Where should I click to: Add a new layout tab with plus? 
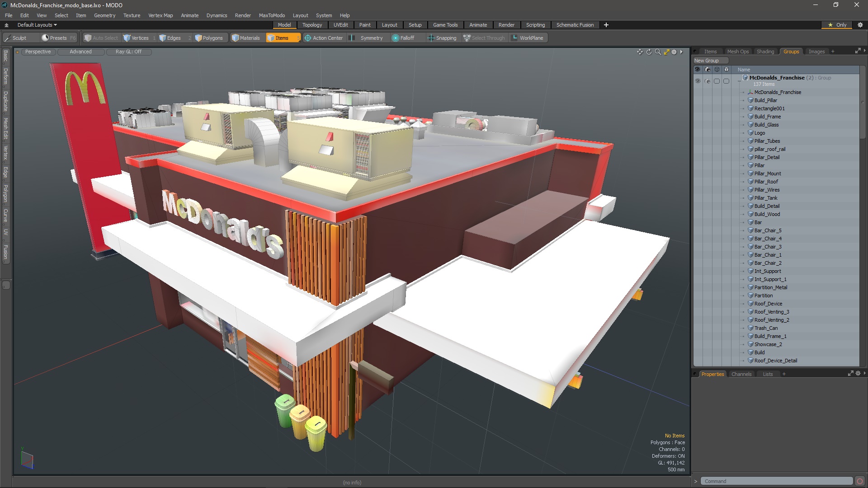[x=606, y=25]
